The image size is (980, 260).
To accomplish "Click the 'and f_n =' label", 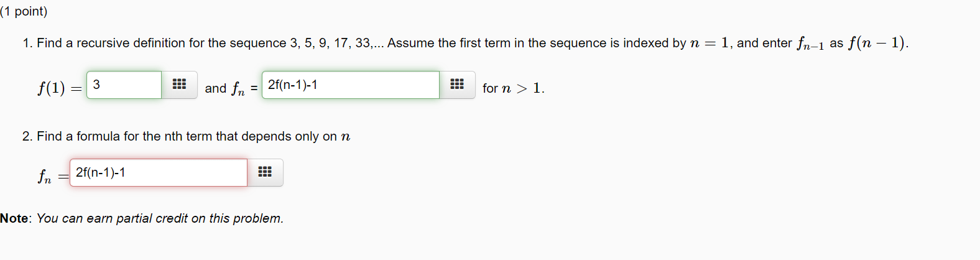I will [231, 89].
